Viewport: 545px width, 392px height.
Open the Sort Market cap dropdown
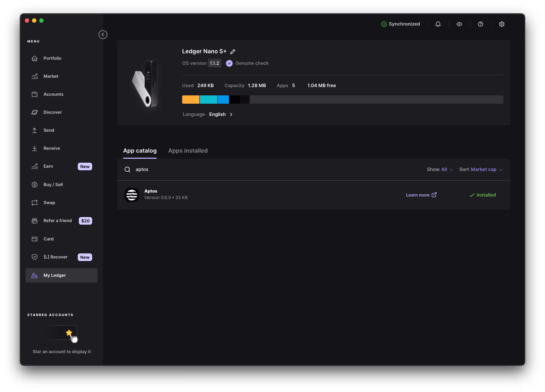point(481,170)
